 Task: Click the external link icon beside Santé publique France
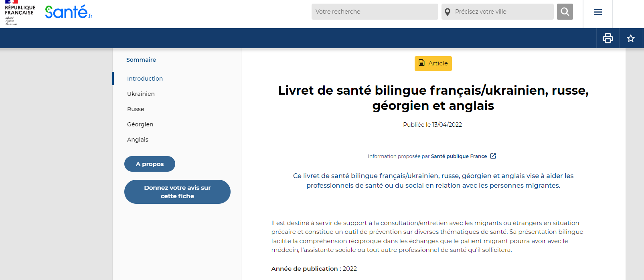pyautogui.click(x=493, y=156)
